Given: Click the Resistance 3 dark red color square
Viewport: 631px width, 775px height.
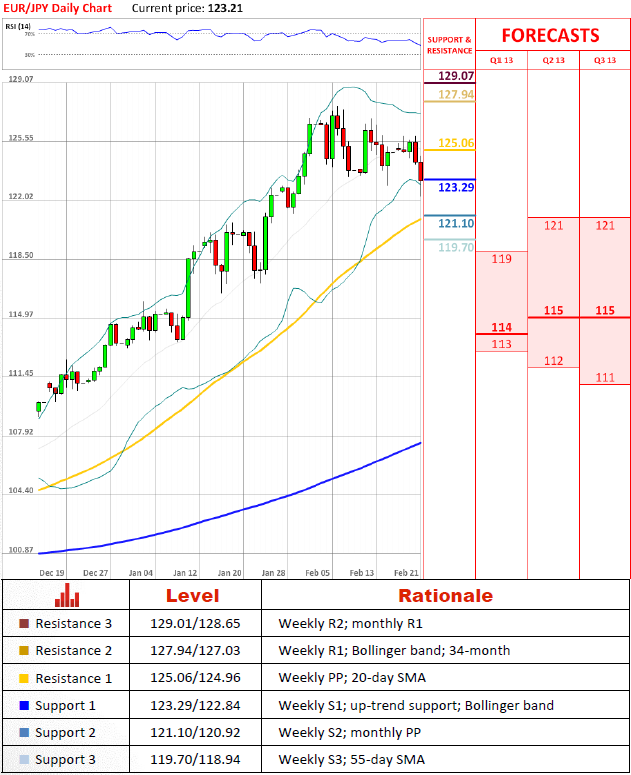Looking at the screenshot, I should coord(24,623).
